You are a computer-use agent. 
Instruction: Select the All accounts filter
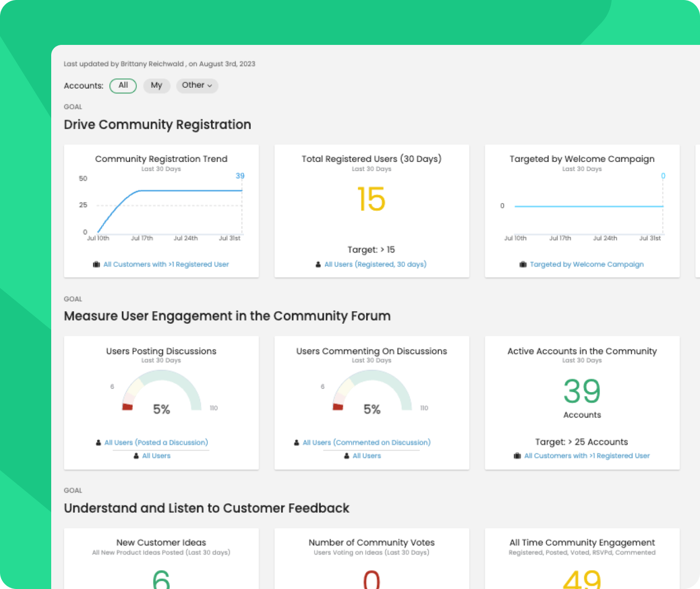pos(123,86)
